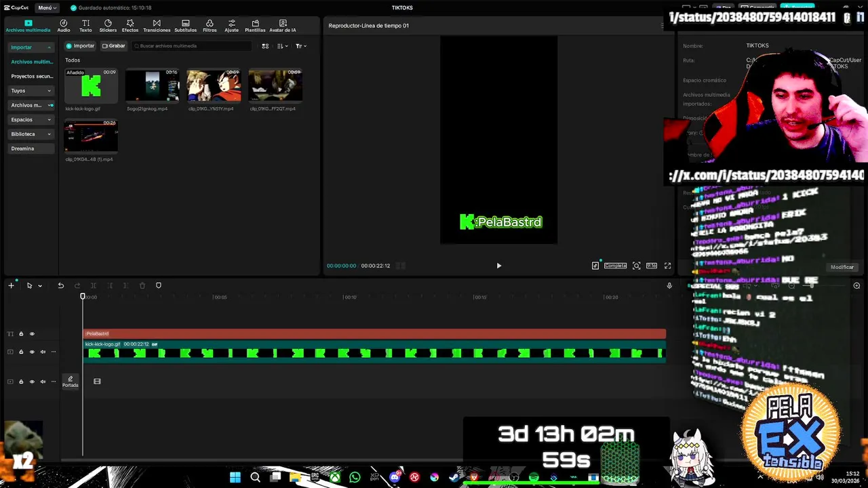Open the selection tool dropdown arrow
This screenshot has height=488, width=868.
[x=40, y=286]
